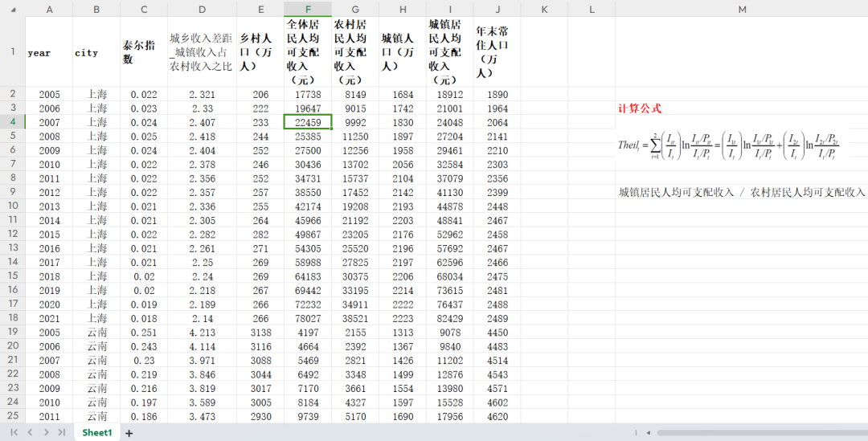Select cell containing 73615

[450, 289]
